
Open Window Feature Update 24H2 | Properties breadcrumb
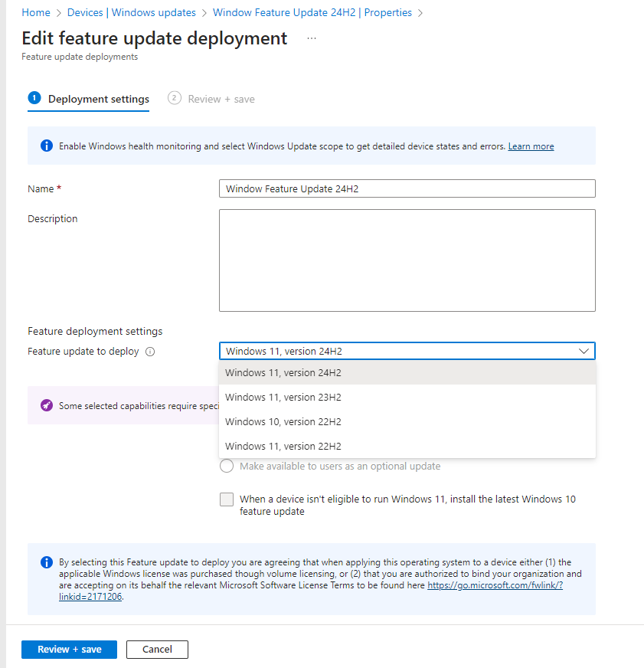click(x=312, y=13)
